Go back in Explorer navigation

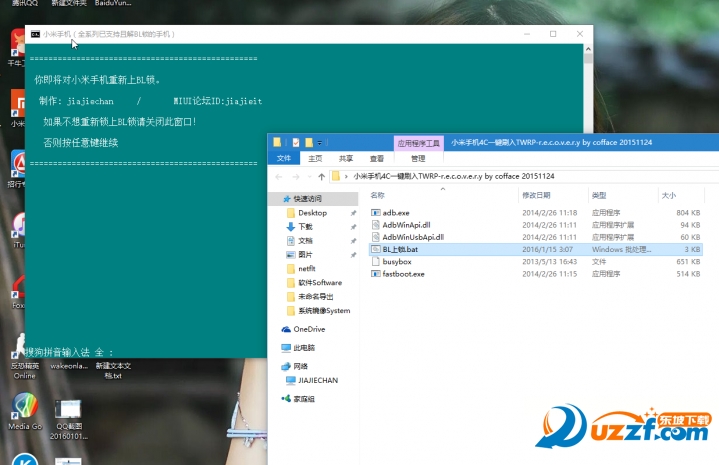click(x=279, y=177)
